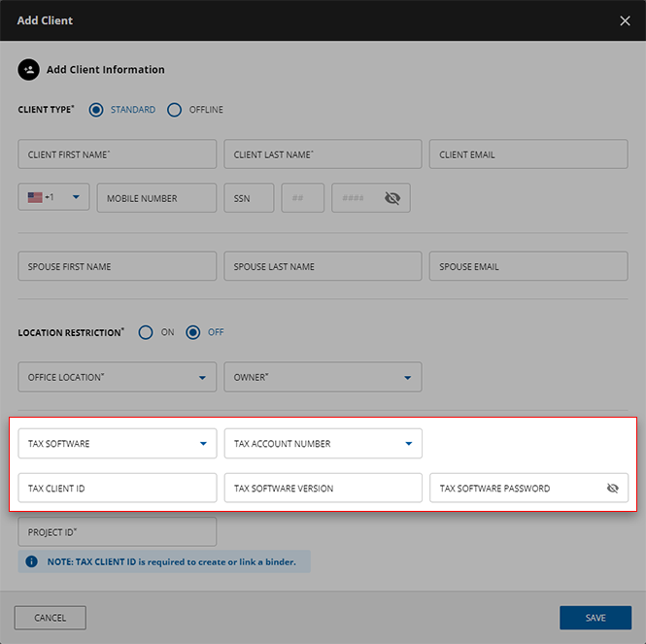
Task: Click the Project ID field
Action: pos(117,532)
